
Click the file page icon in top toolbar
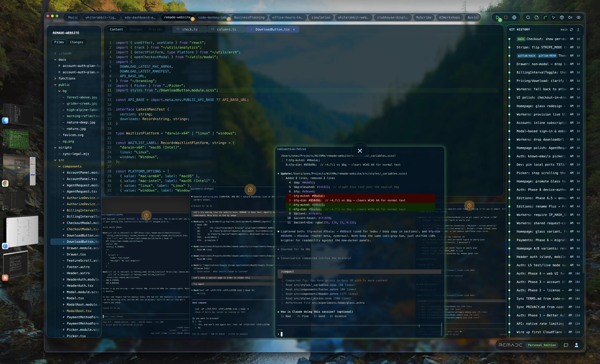536,18
